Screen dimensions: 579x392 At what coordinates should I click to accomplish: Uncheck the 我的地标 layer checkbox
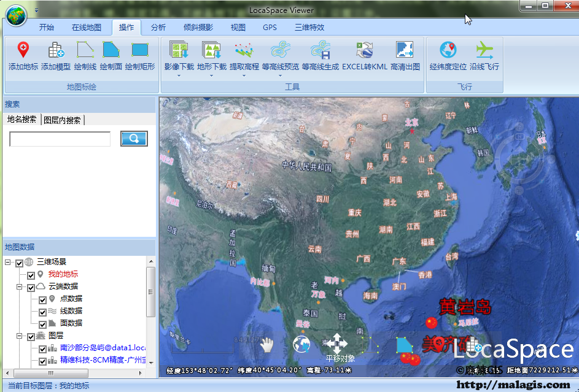tap(31, 275)
